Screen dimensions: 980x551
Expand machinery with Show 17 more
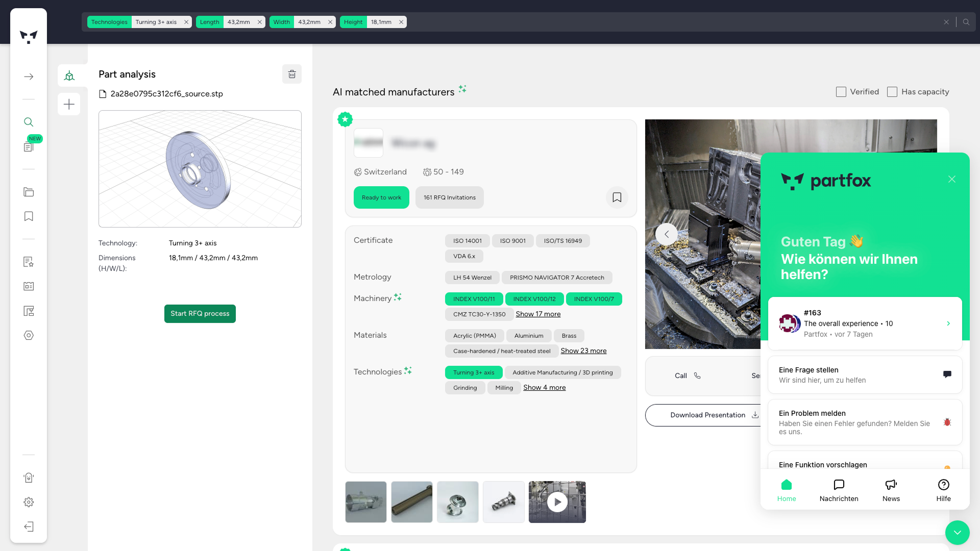click(538, 314)
